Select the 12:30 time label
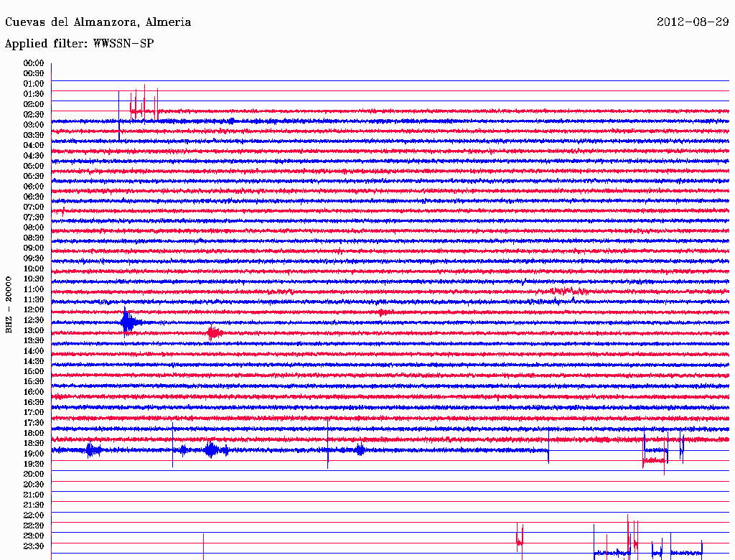Image resolution: width=735 pixels, height=560 pixels. [x=34, y=320]
